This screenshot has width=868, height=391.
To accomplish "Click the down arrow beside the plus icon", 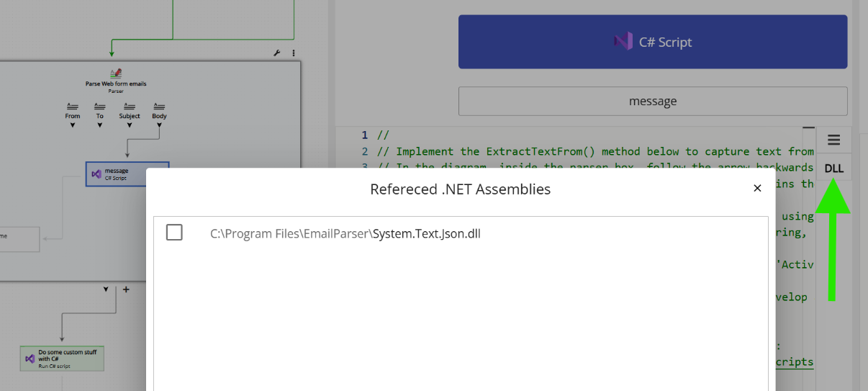I will pos(106,289).
